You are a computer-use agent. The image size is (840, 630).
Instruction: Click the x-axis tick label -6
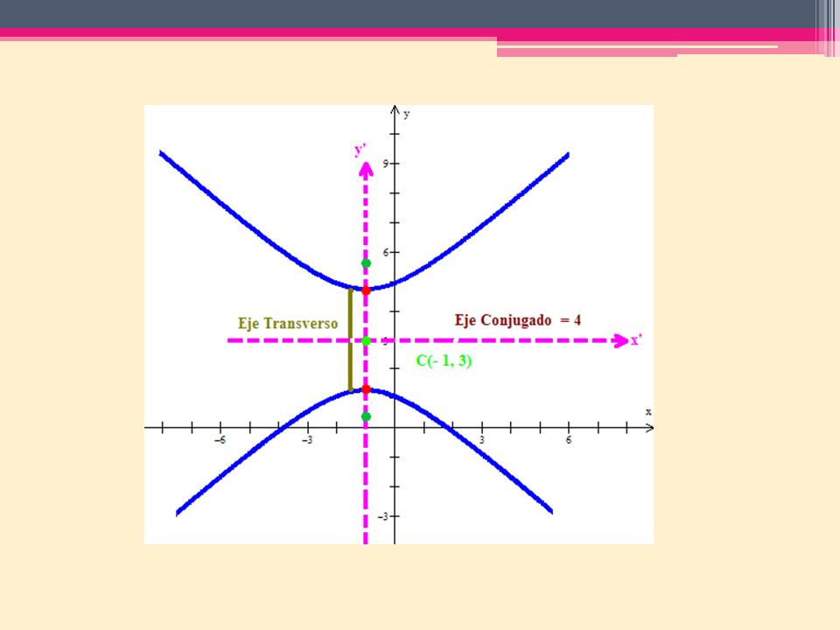pyautogui.click(x=220, y=440)
